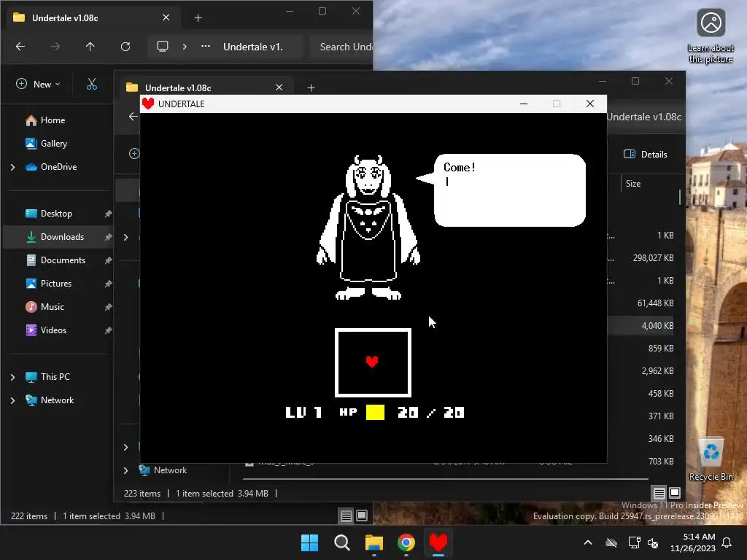
Task: Toggle the Details pane button
Action: tap(646, 155)
